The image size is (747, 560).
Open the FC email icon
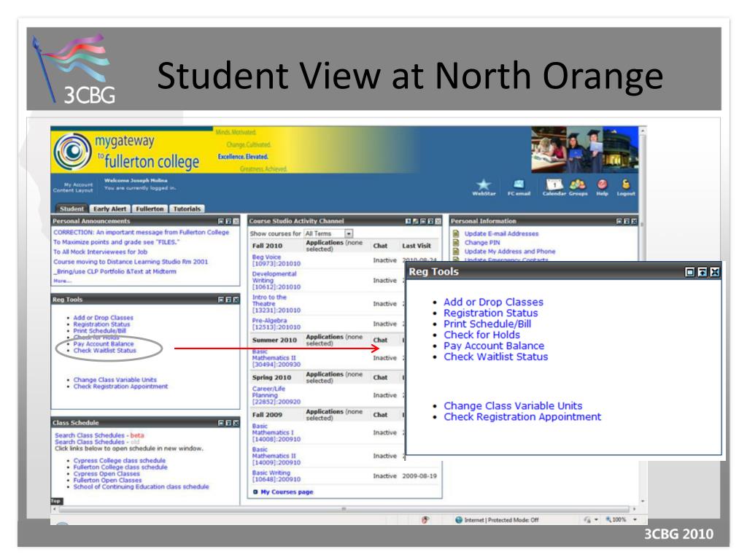pyautogui.click(x=519, y=184)
